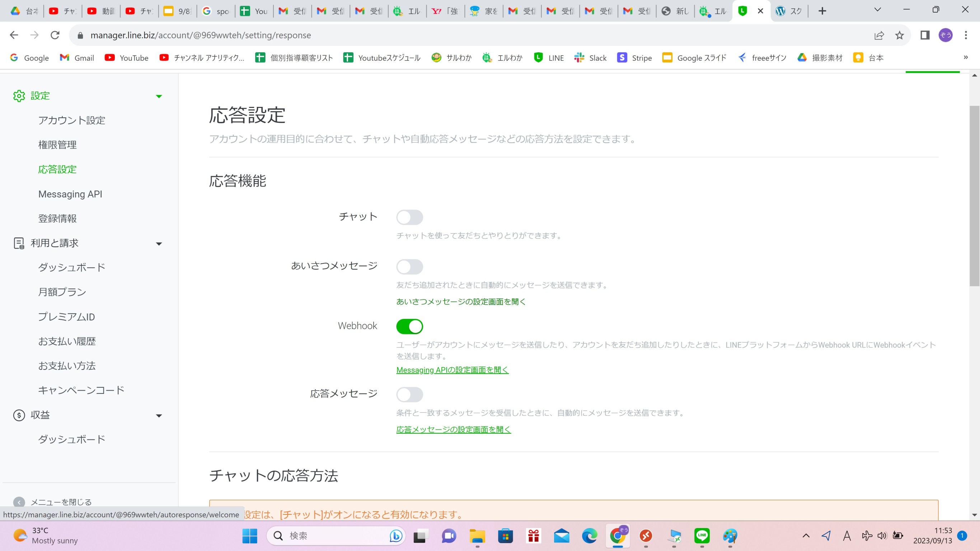Open the weather widget showing 33°C
The image size is (980, 551).
pos(46,536)
